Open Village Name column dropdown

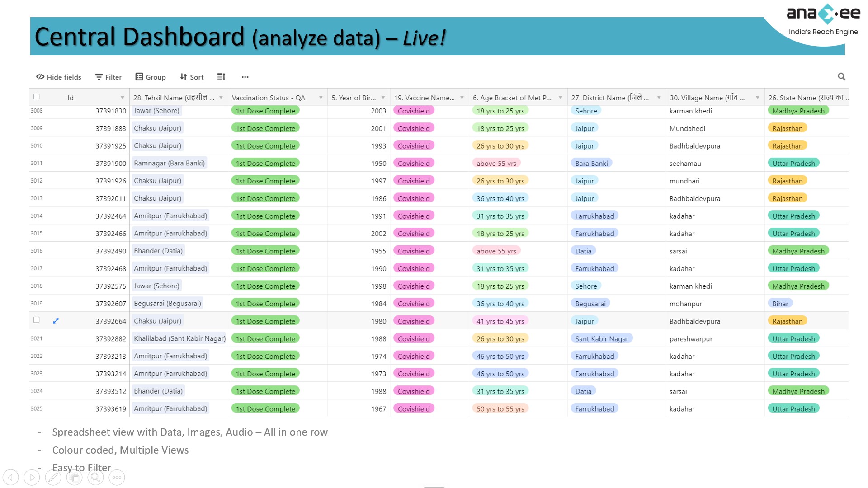(757, 98)
